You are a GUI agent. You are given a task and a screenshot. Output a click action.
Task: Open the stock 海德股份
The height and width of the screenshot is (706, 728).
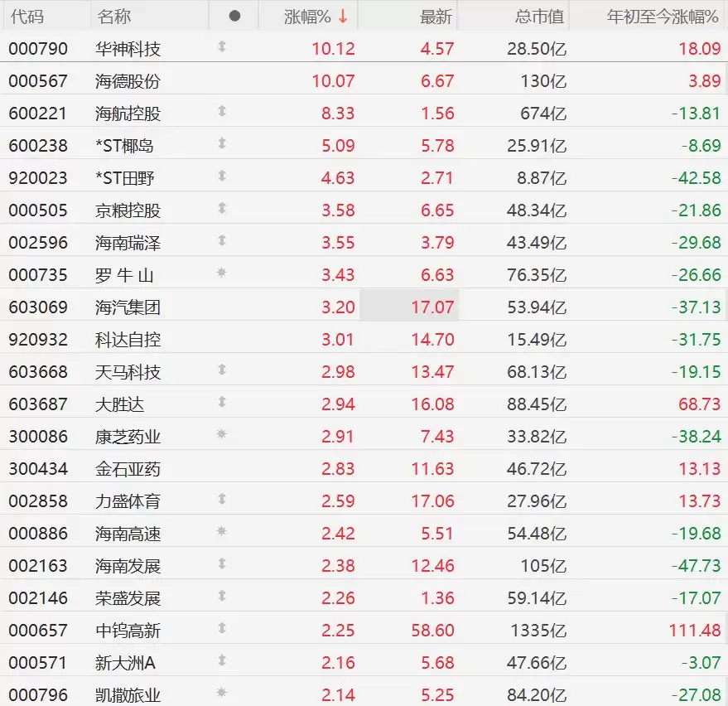point(128,80)
